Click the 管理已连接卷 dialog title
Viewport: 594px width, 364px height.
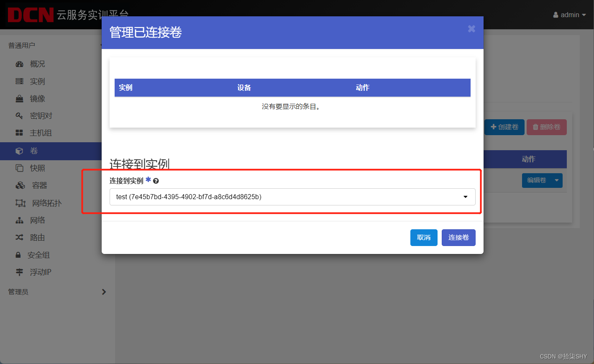pos(146,32)
